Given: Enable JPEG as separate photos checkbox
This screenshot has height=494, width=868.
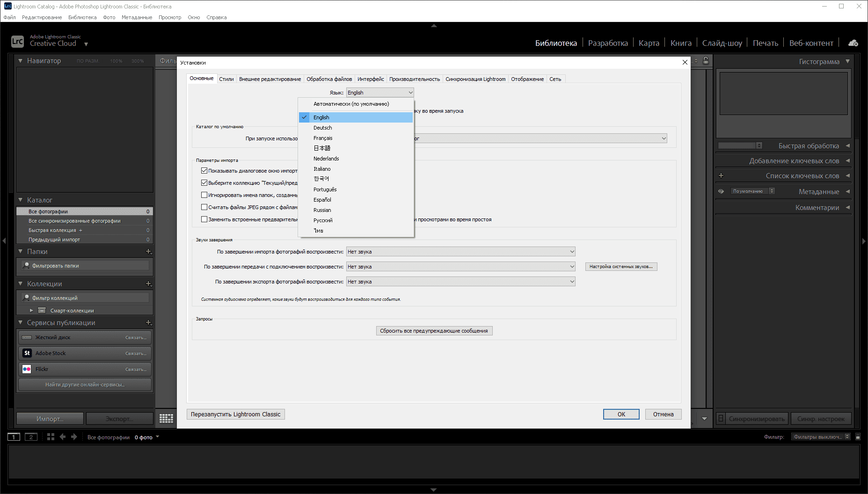Looking at the screenshot, I should 204,207.
